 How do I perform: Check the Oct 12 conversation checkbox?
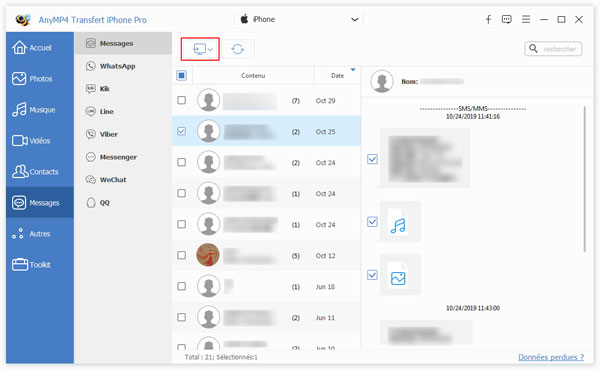click(182, 255)
